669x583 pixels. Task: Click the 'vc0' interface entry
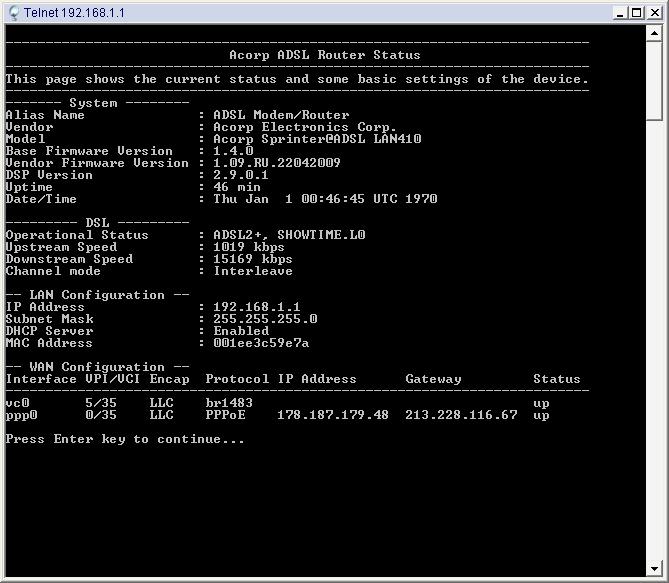pyautogui.click(x=17, y=403)
